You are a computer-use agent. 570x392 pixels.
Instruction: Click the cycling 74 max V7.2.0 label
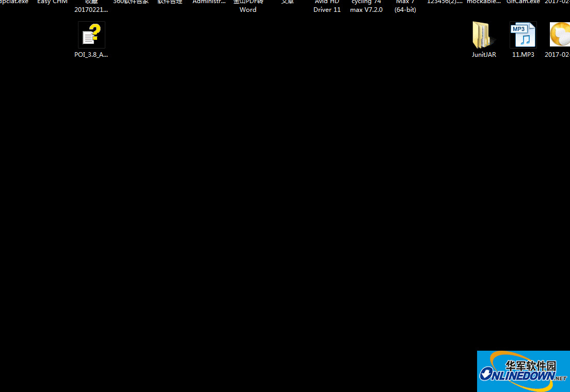(367, 6)
